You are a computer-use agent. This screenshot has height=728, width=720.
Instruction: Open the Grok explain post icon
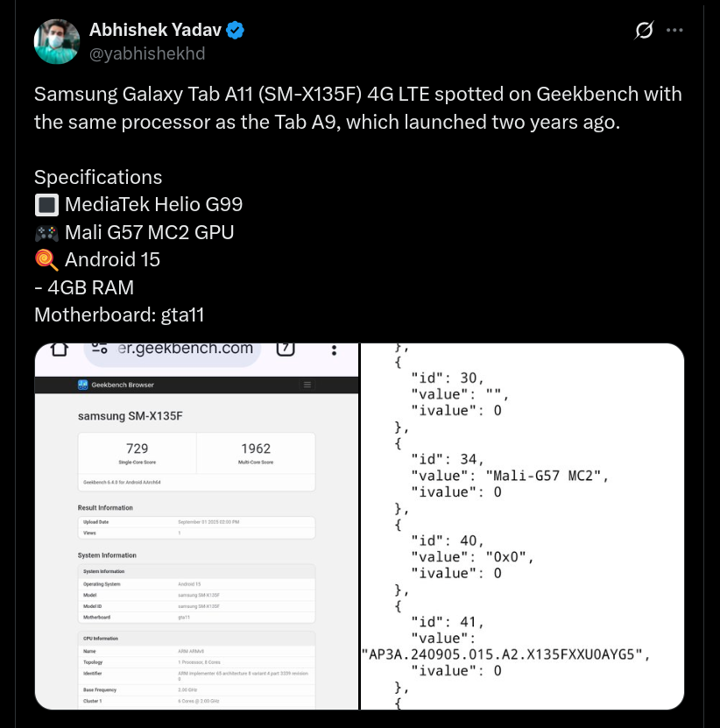point(644,31)
